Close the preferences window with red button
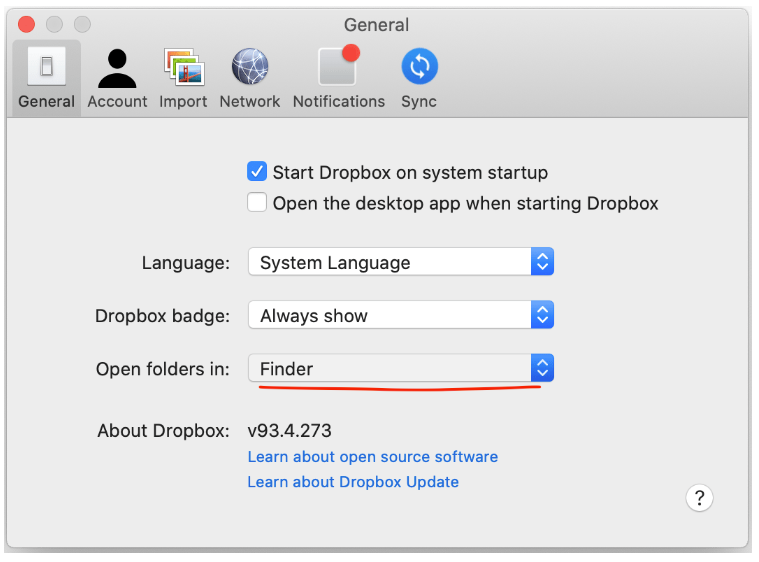This screenshot has width=759, height=562. (x=27, y=24)
